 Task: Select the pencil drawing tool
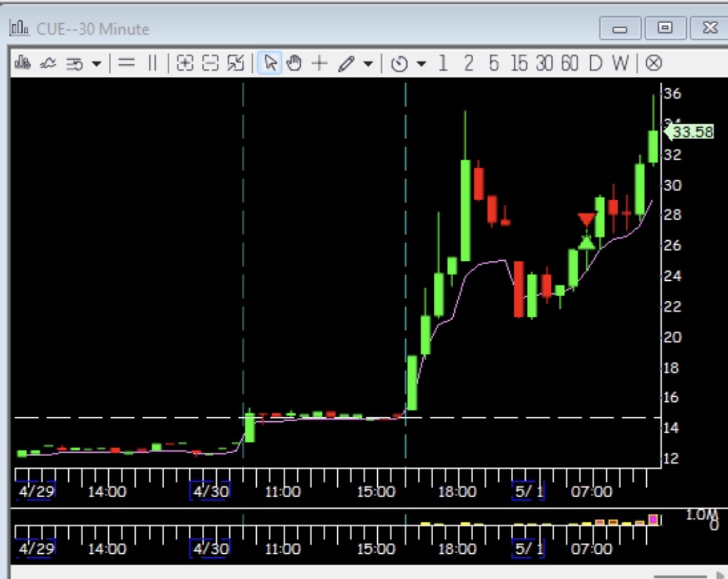point(346,63)
